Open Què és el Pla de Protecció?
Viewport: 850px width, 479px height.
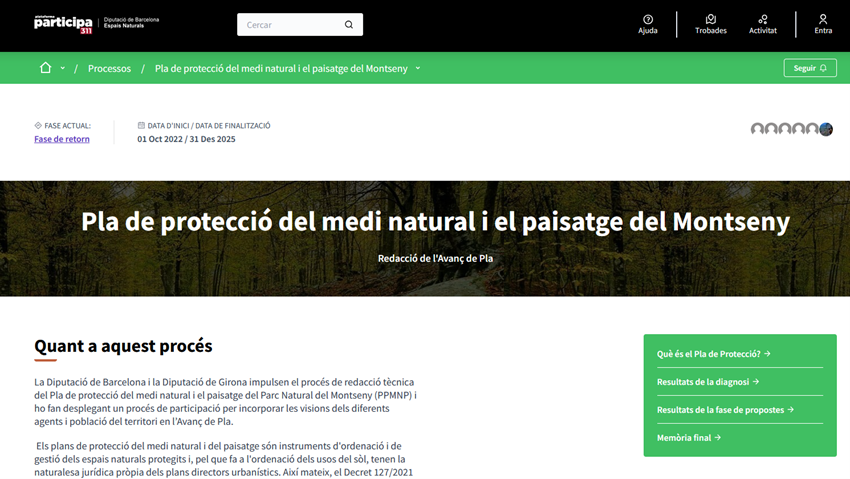pyautogui.click(x=713, y=354)
